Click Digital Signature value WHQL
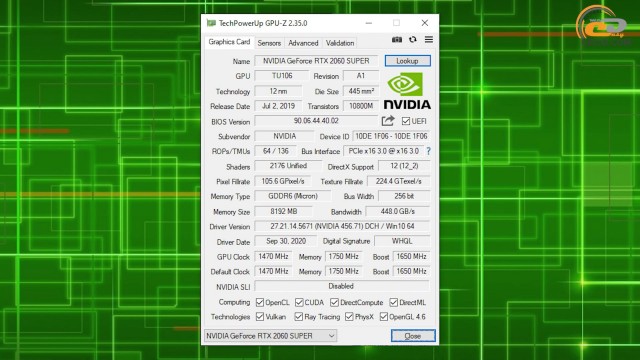Screen dimensions: 640x360 coord(402,241)
